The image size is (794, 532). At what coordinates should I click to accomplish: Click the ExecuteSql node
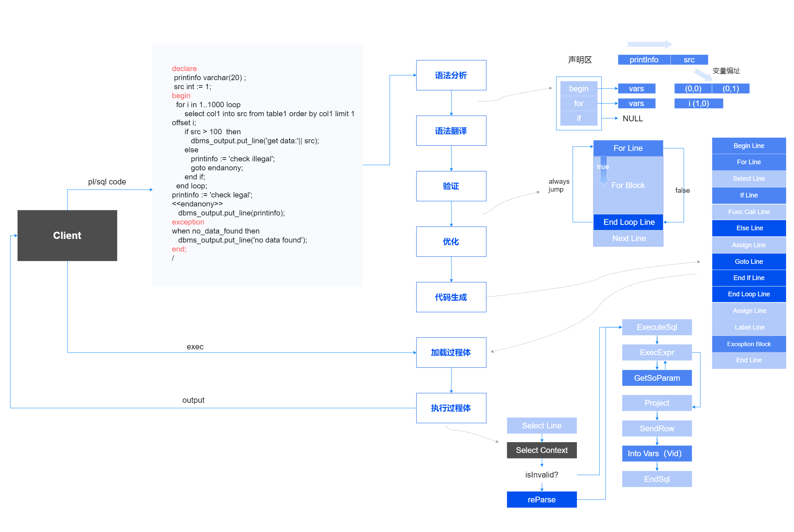click(x=656, y=327)
